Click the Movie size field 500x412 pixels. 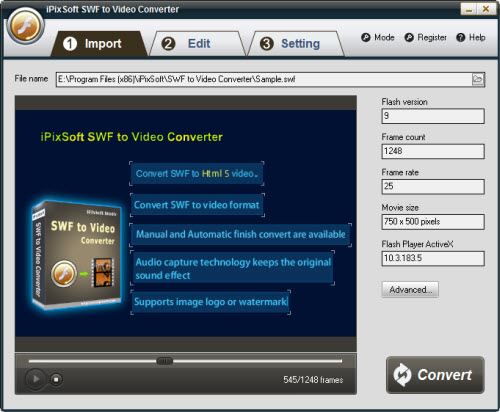click(x=433, y=222)
